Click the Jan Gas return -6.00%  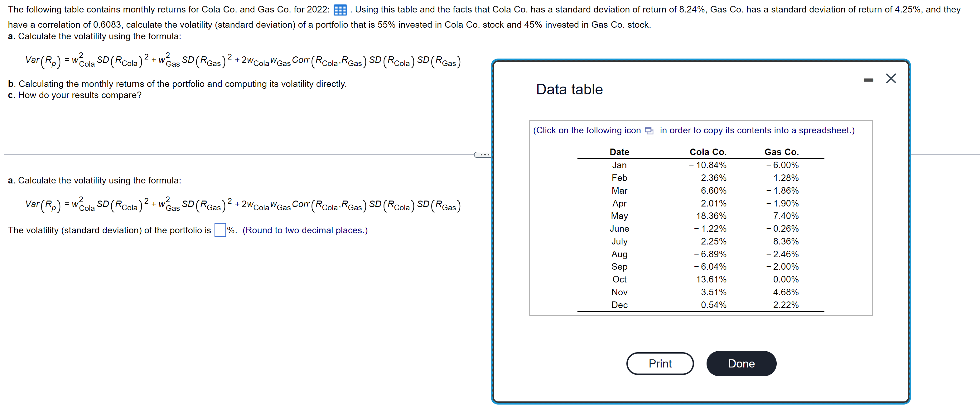(782, 165)
